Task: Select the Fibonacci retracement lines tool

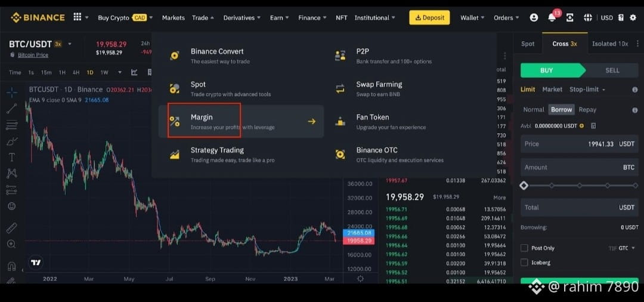Action: (x=11, y=125)
